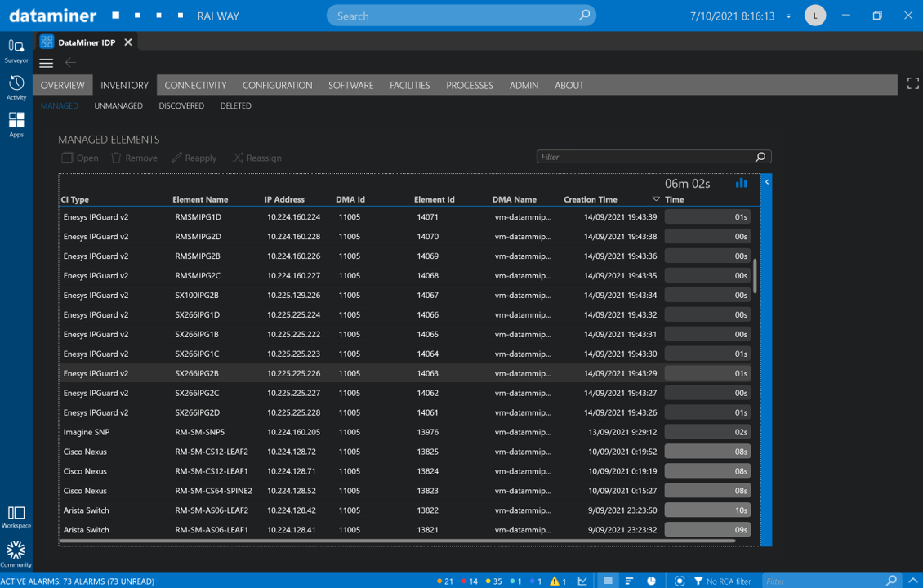The image size is (923, 588).
Task: Switch to the INVENTORY tab
Action: click(124, 86)
